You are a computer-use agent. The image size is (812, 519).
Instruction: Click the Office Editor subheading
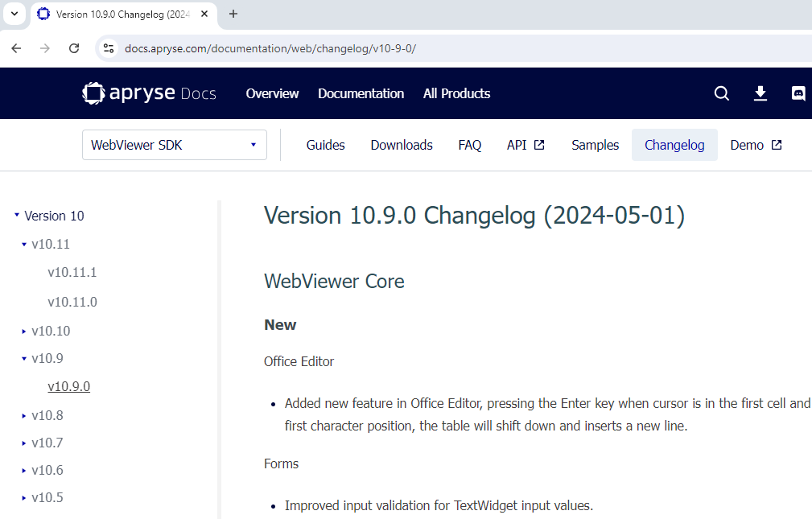[x=299, y=361]
